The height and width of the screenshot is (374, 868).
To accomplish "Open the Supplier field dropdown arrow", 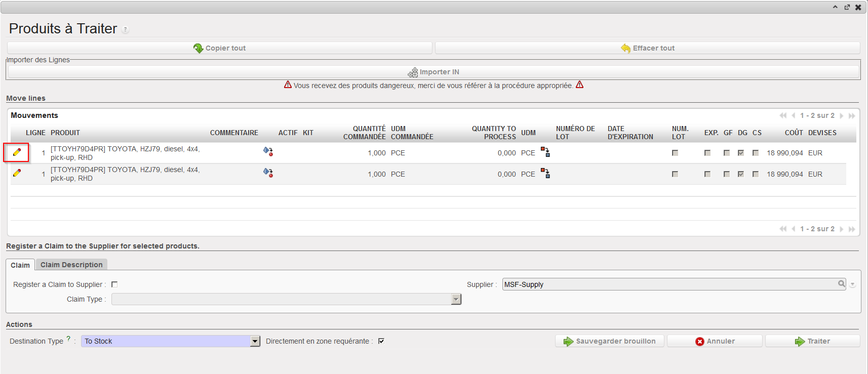I will pos(853,285).
